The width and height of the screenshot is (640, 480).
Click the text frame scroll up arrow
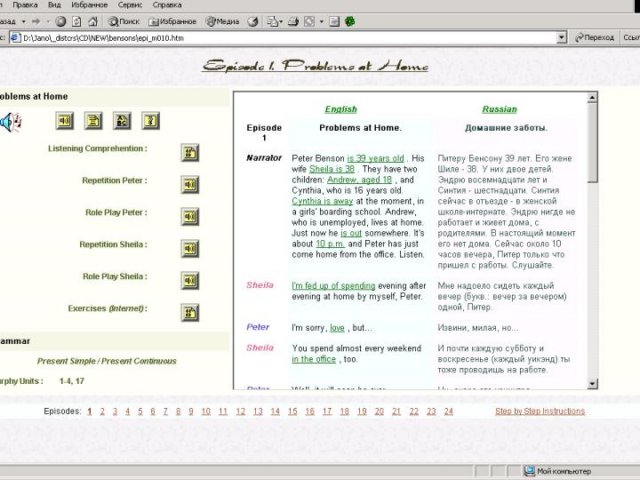[x=592, y=97]
